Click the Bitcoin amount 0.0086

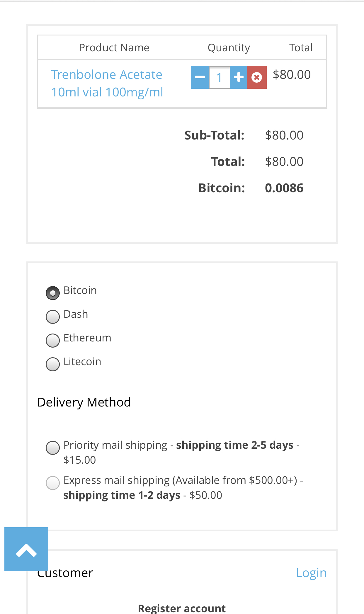(x=284, y=188)
